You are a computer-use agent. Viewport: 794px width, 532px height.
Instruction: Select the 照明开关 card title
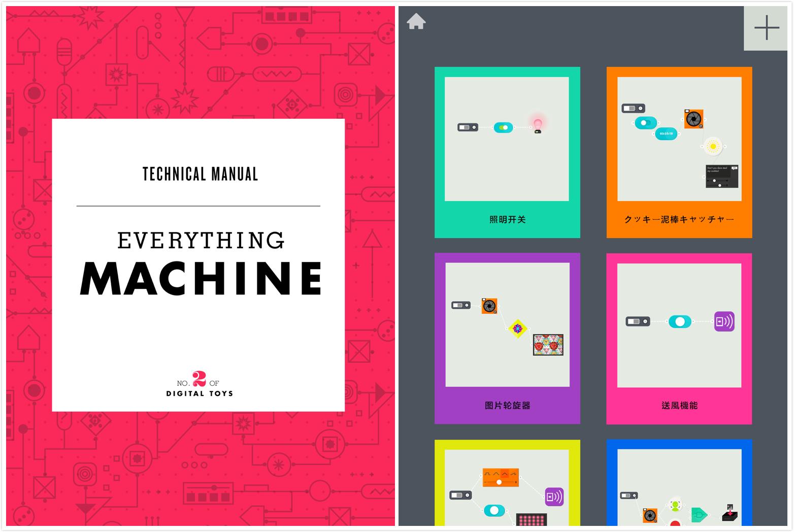point(507,219)
